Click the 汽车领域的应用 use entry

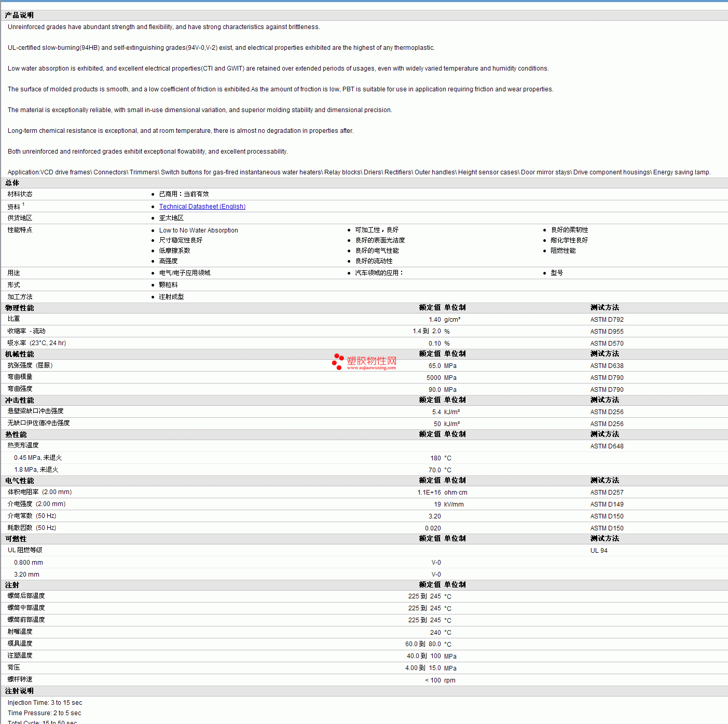pos(379,273)
